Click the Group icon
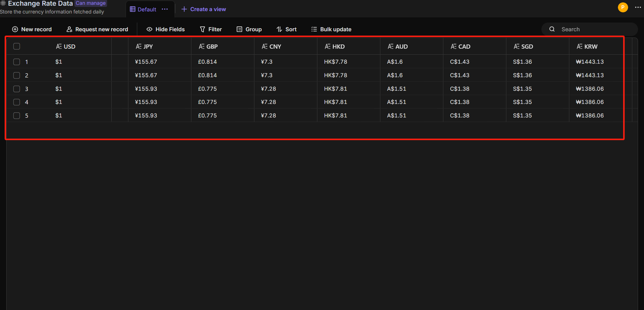The image size is (644, 310). point(239,29)
